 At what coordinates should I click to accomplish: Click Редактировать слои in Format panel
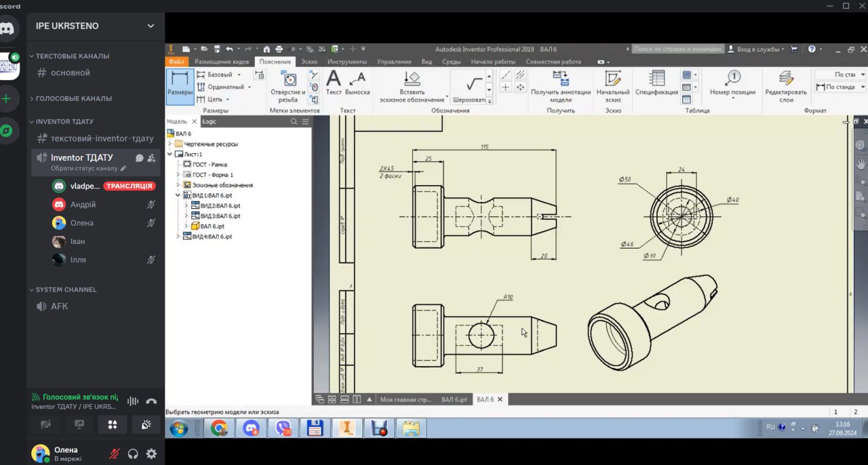click(786, 84)
